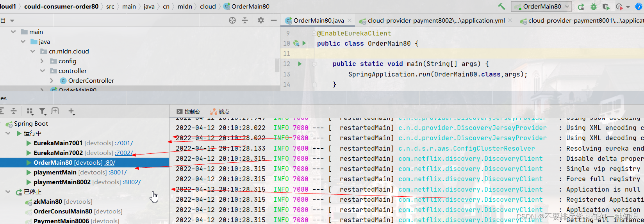Viewport: 644px width, 224px height.
Task: Click the Add Service plus icon
Action: coord(71,111)
